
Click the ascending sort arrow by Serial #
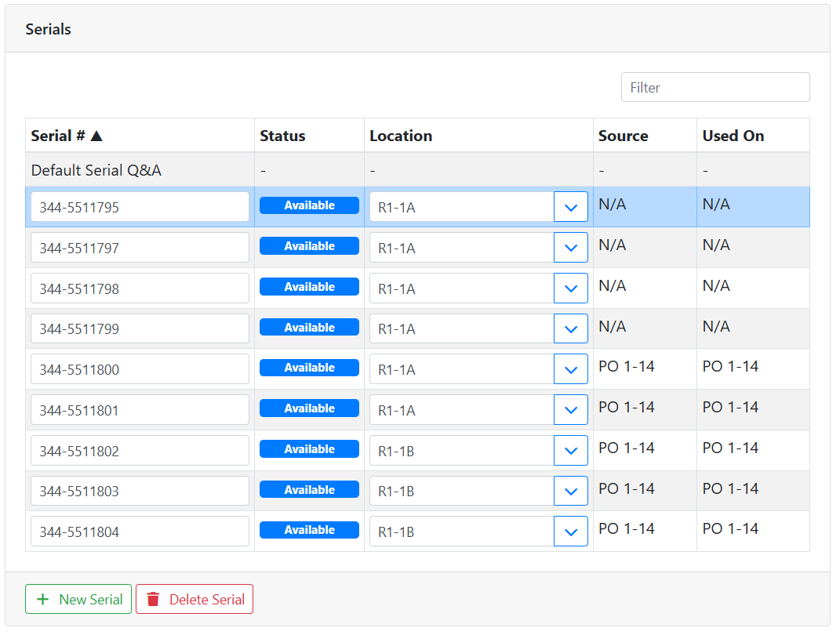pyautogui.click(x=96, y=136)
